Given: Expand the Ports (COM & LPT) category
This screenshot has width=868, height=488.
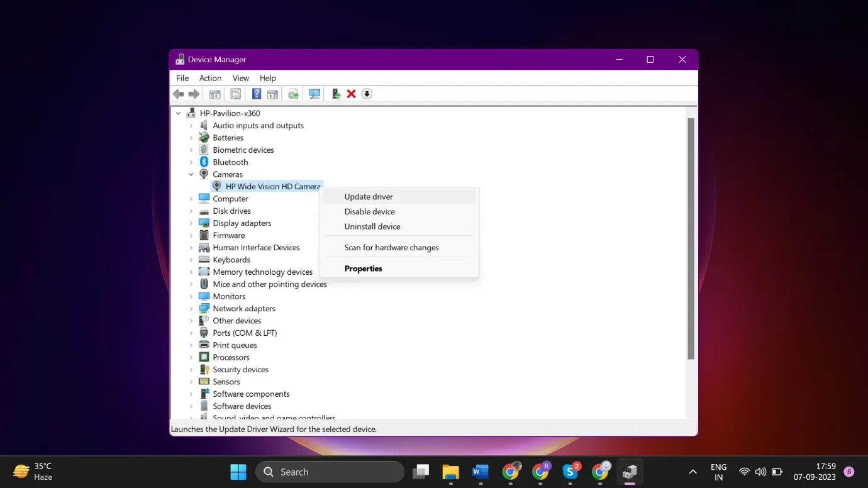Looking at the screenshot, I should [x=191, y=333].
